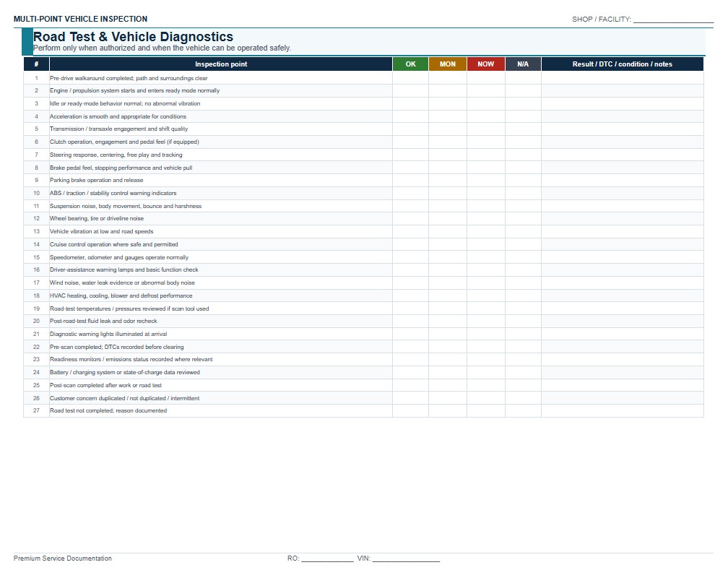Click the N/A column header
The height and width of the screenshot is (578, 728).
(523, 64)
